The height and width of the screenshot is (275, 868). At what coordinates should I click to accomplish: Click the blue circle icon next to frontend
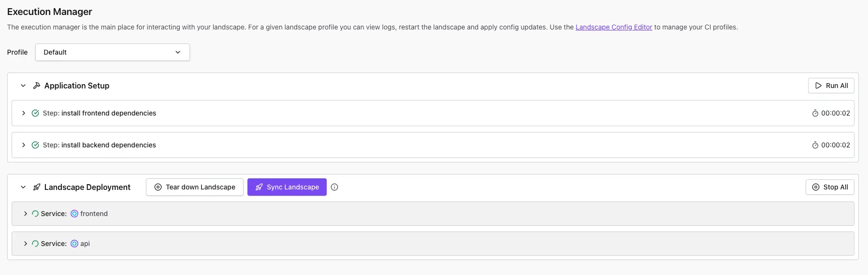pyautogui.click(x=74, y=214)
